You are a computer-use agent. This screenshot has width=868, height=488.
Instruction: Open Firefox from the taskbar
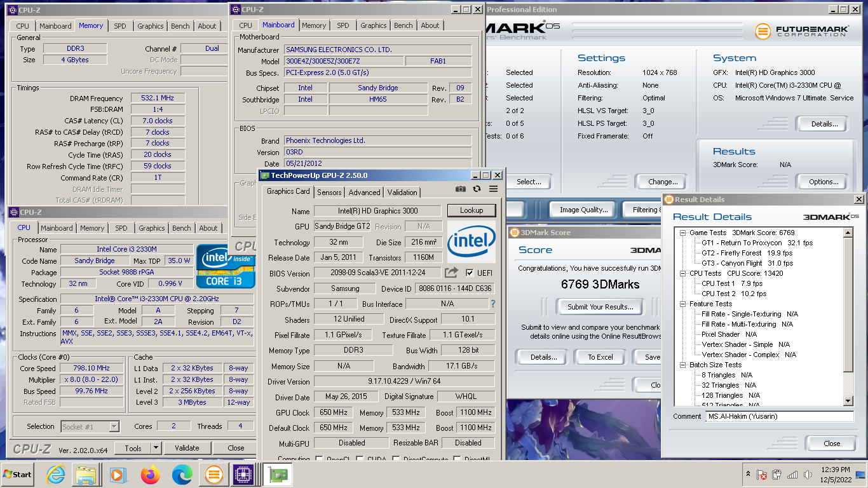(151, 474)
